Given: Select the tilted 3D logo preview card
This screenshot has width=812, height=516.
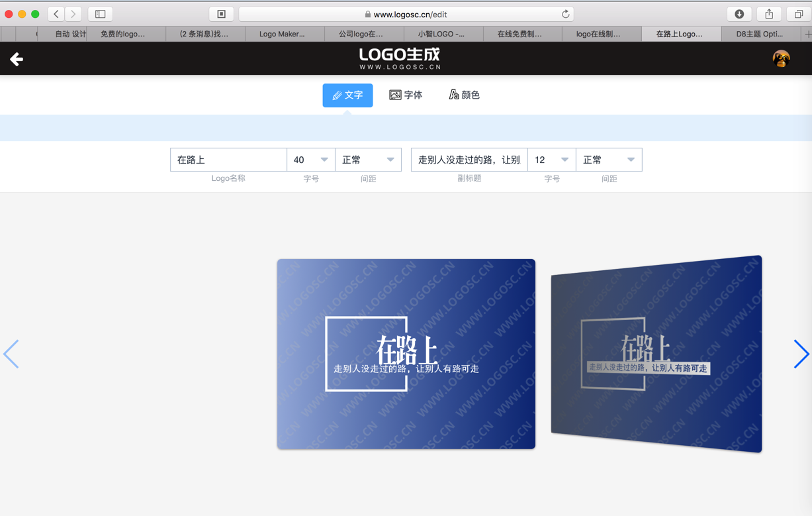Looking at the screenshot, I should point(656,354).
